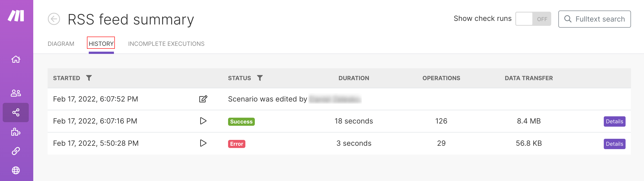Open the Started column filter
The width and height of the screenshot is (644, 181).
click(89, 78)
